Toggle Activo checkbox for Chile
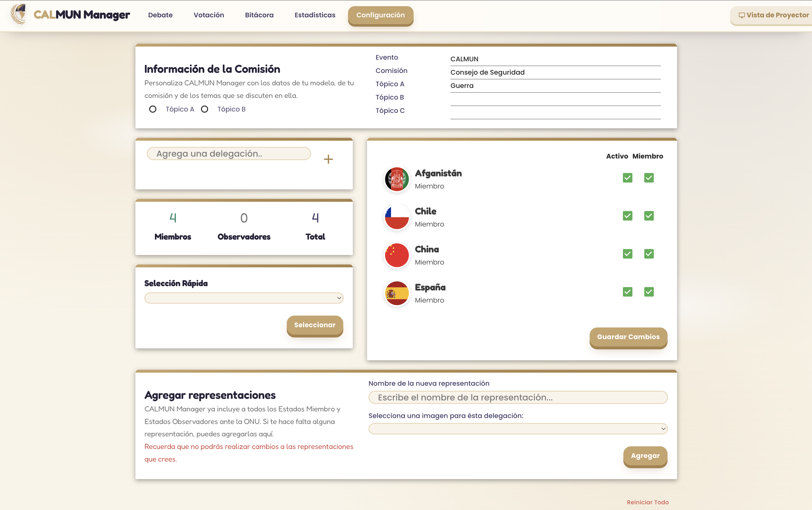The image size is (812, 510). (x=628, y=216)
